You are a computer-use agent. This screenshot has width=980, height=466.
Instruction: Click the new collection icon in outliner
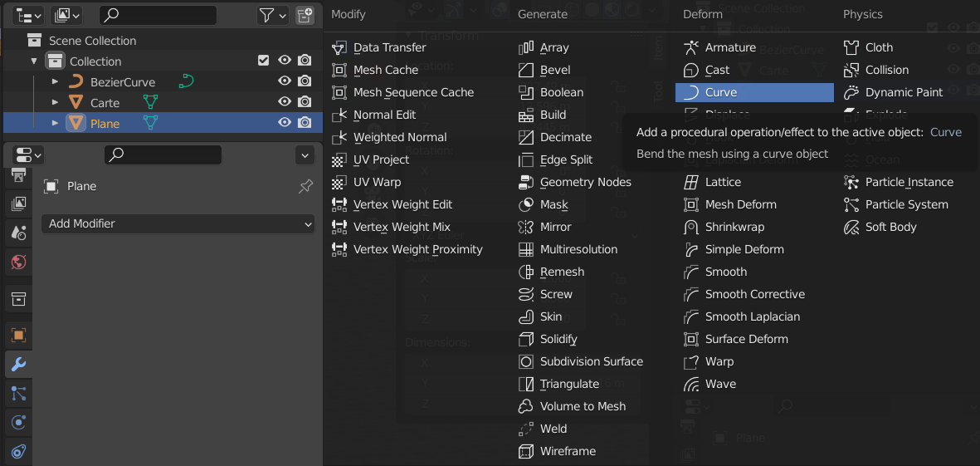[305, 15]
